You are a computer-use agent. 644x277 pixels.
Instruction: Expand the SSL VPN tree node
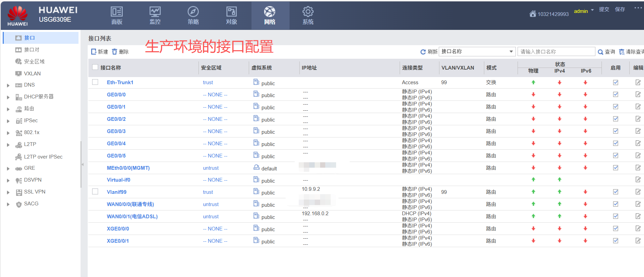(8, 192)
